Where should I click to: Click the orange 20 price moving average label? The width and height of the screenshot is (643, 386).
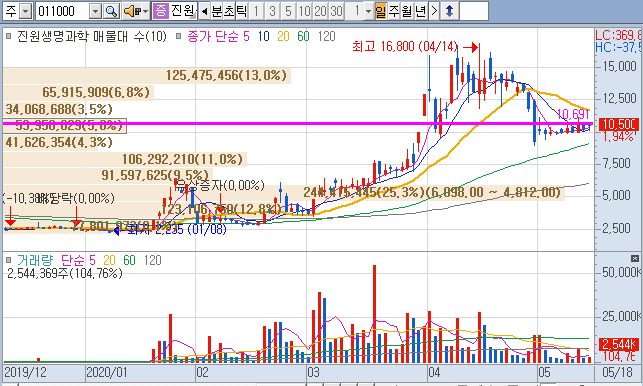pos(283,36)
